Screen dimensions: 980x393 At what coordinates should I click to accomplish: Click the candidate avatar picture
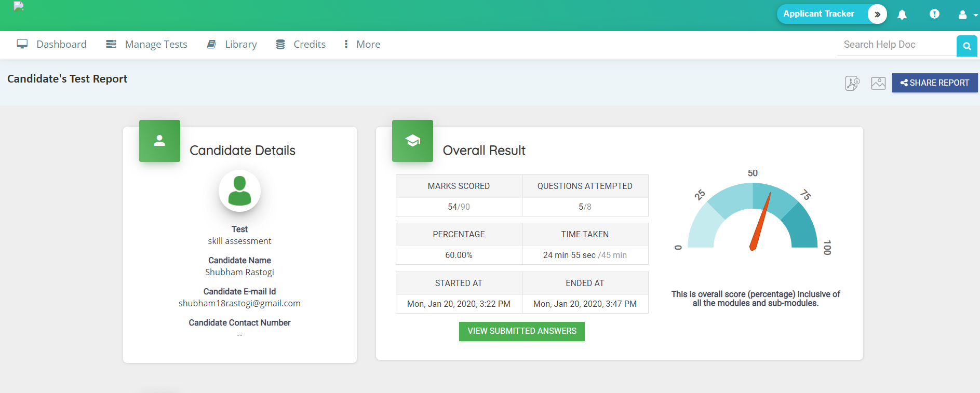[x=239, y=191]
